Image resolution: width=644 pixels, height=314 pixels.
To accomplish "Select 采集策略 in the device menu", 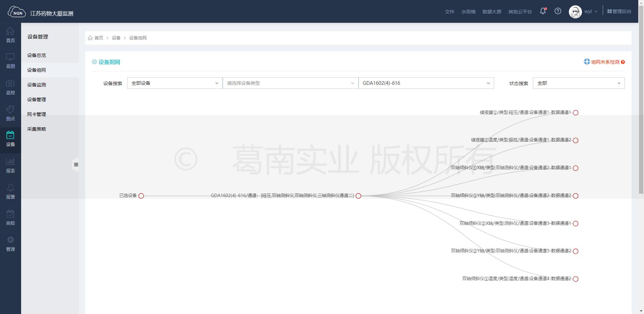I will [37, 129].
